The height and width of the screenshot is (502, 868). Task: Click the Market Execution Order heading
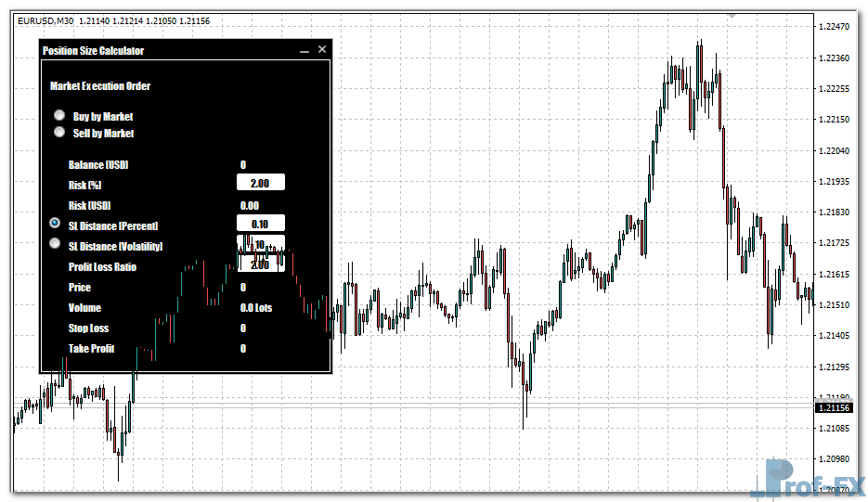99,86
